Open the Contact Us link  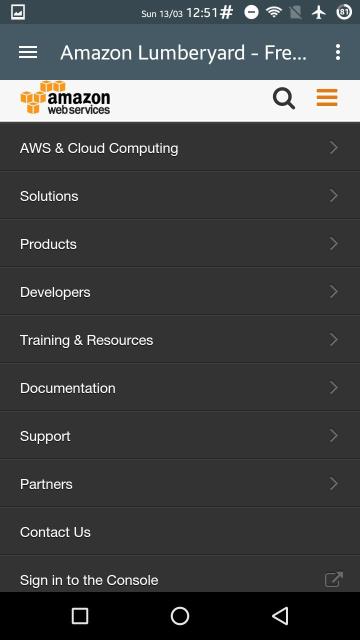click(180, 531)
